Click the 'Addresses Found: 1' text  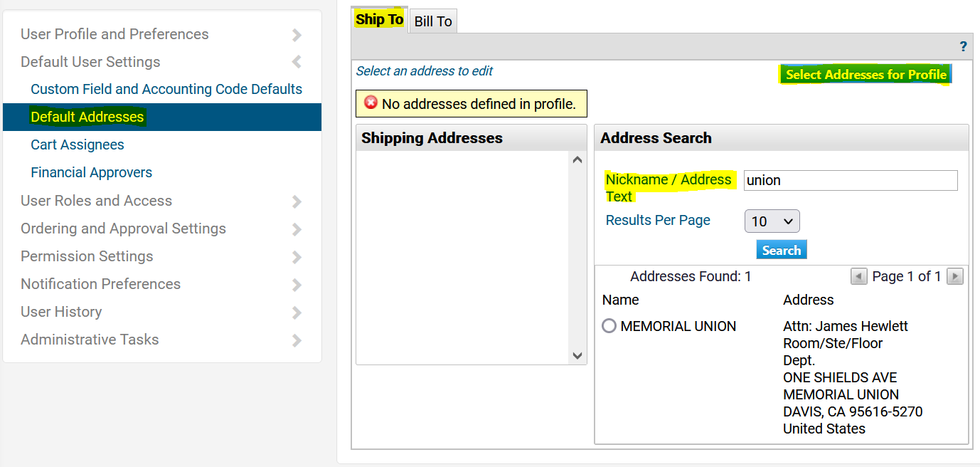point(691,276)
